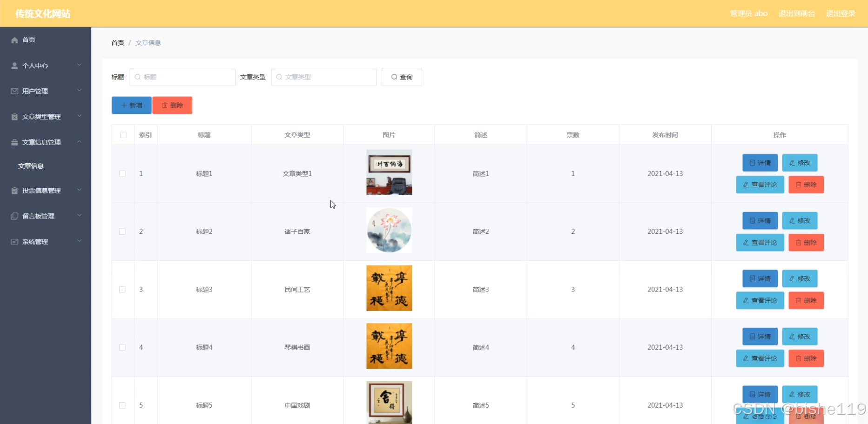
Task: Toggle the select-all checkbox in table header
Action: [x=122, y=135]
